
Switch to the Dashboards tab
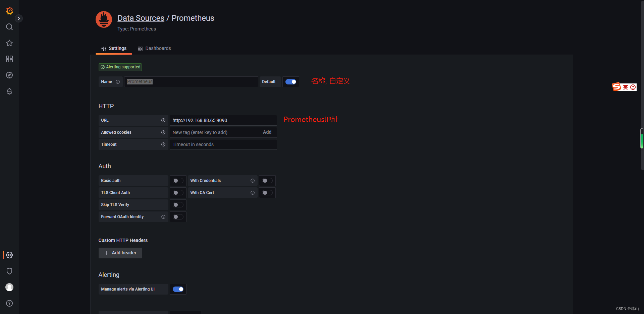click(x=154, y=49)
